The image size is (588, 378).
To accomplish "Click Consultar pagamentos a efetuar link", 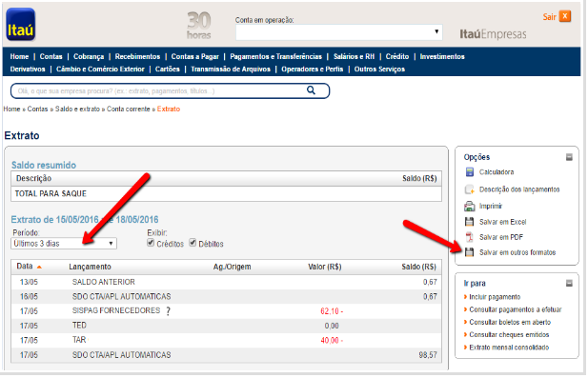I will pos(516,309).
